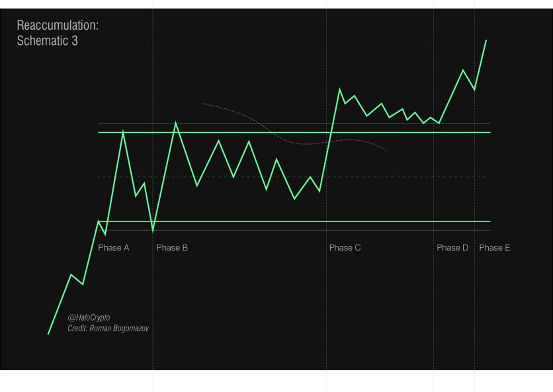Click the dashed horizontal midline of the range
Image resolution: width=553 pixels, height=392 pixels.
[x=294, y=177]
